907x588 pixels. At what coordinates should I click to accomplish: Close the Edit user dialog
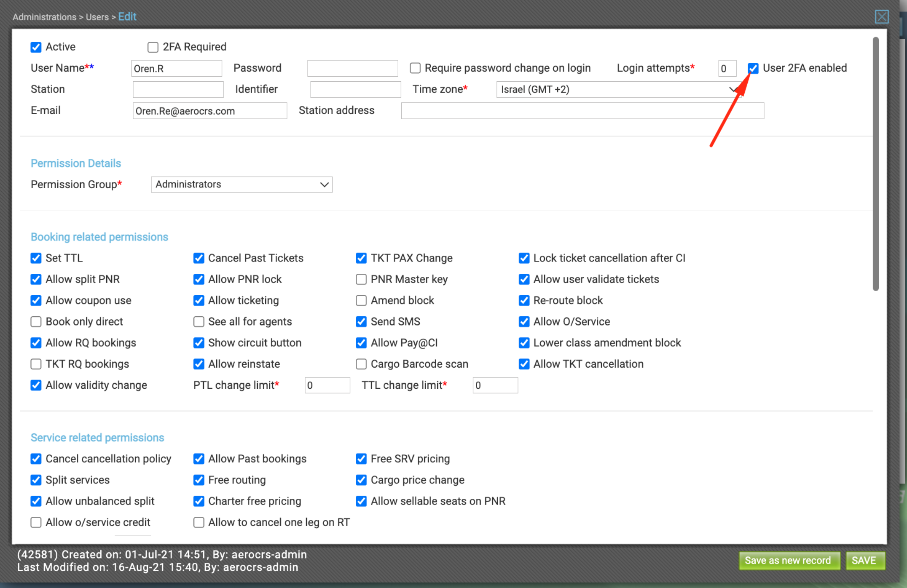pos(881,17)
